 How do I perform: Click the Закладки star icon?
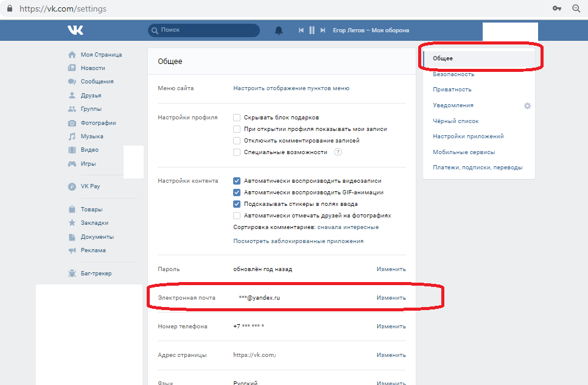click(72, 222)
